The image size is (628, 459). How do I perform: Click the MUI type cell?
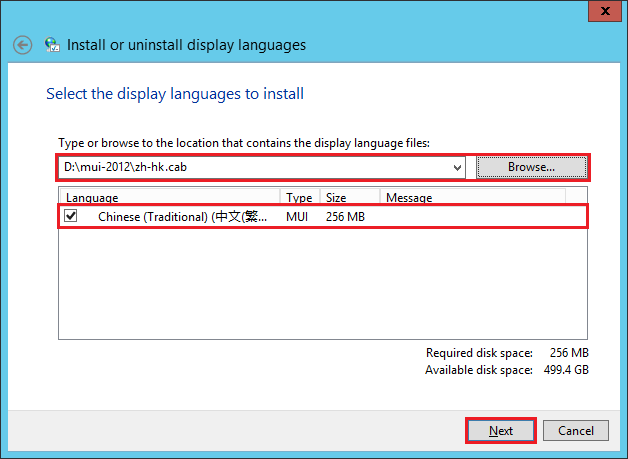(297, 216)
